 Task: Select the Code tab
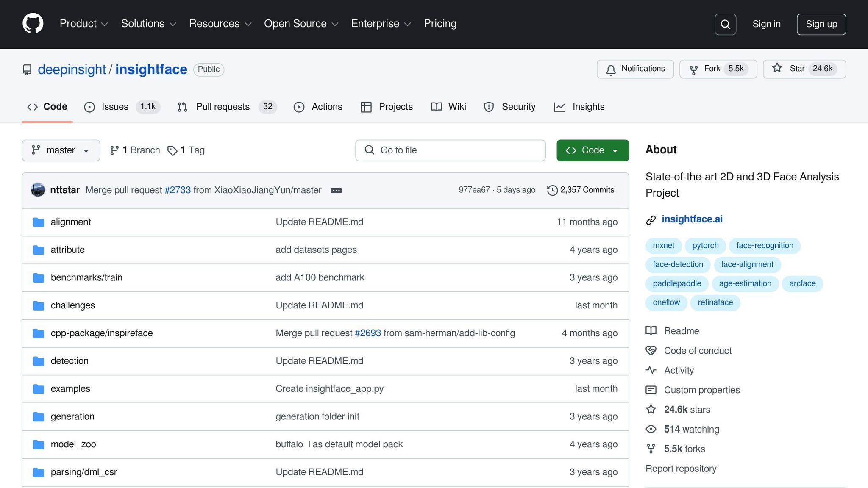point(47,107)
